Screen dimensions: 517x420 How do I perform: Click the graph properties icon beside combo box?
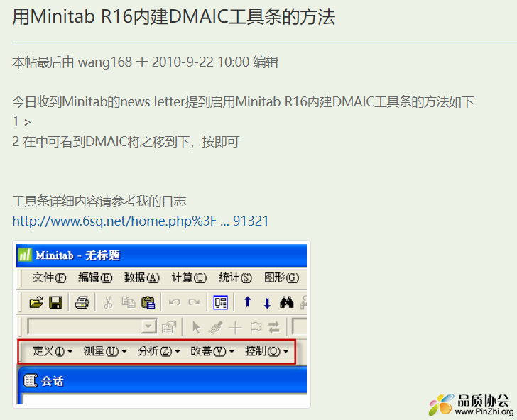pos(169,328)
